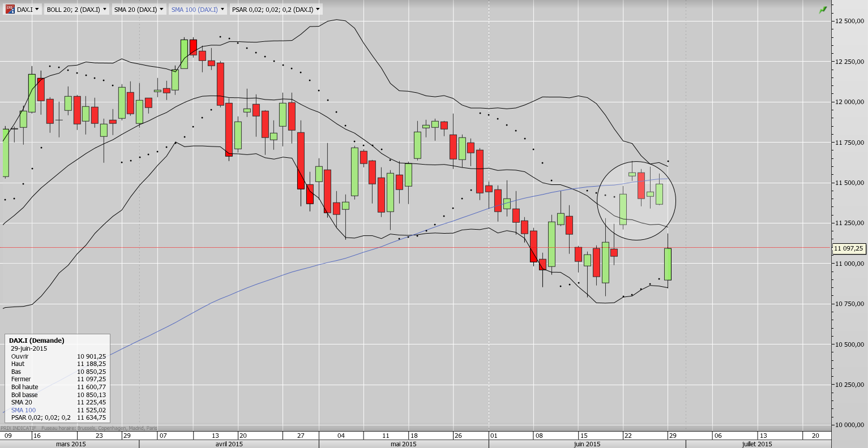Screen dimensions: 868x448
Task: Select the SMA 100 value 11 525,02
Action: click(x=92, y=410)
